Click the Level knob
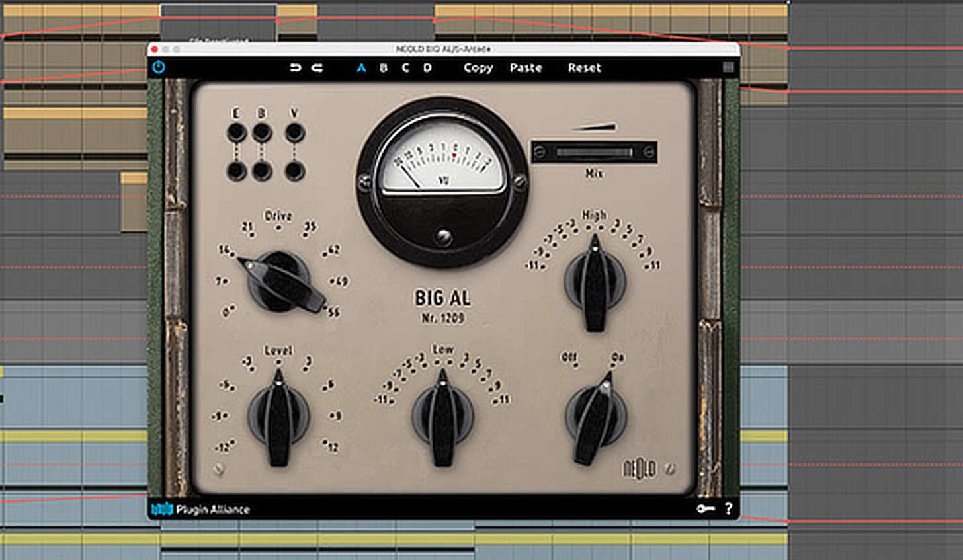Screen dimensions: 963x560 point(278,417)
